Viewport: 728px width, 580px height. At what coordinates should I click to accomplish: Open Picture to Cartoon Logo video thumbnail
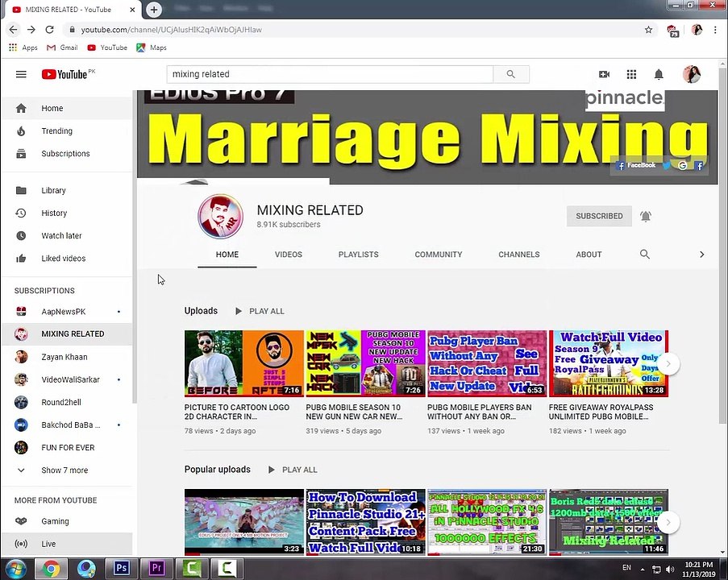(244, 364)
